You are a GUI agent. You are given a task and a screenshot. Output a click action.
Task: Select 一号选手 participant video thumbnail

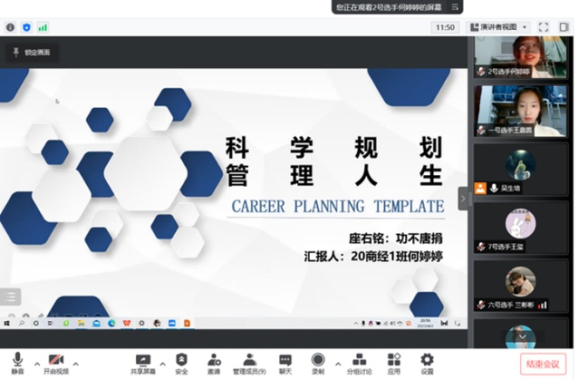pyautogui.click(x=520, y=111)
